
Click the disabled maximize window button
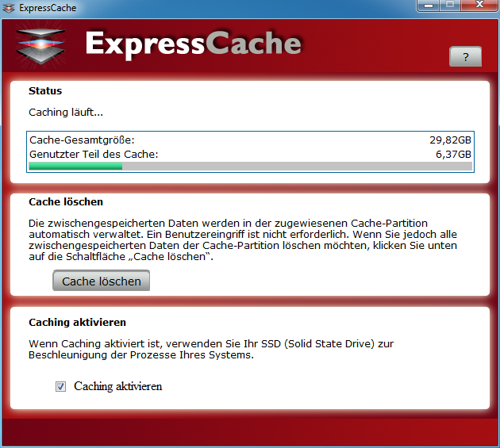tap(450, 6)
